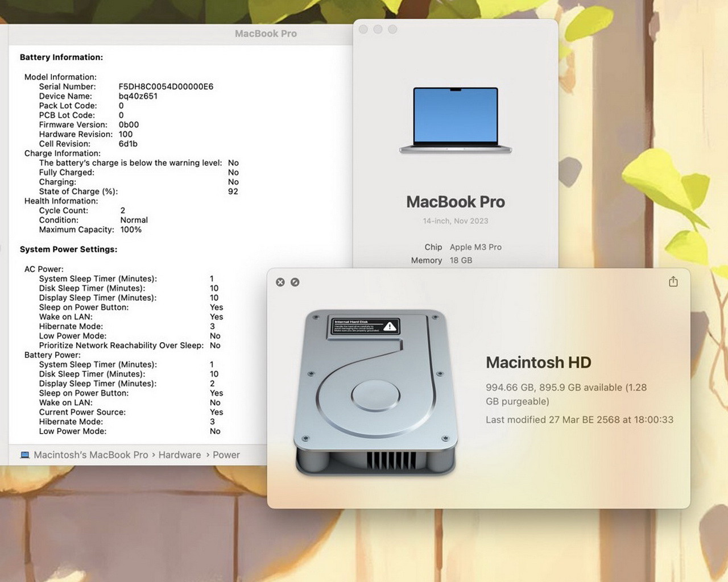The width and height of the screenshot is (728, 582).
Task: Click the Charge Information label
Action: pyautogui.click(x=63, y=153)
